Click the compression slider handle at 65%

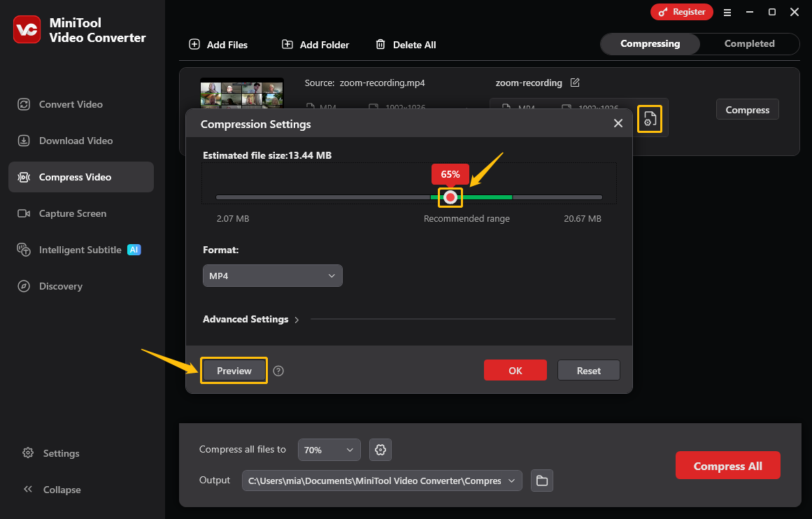pos(450,197)
